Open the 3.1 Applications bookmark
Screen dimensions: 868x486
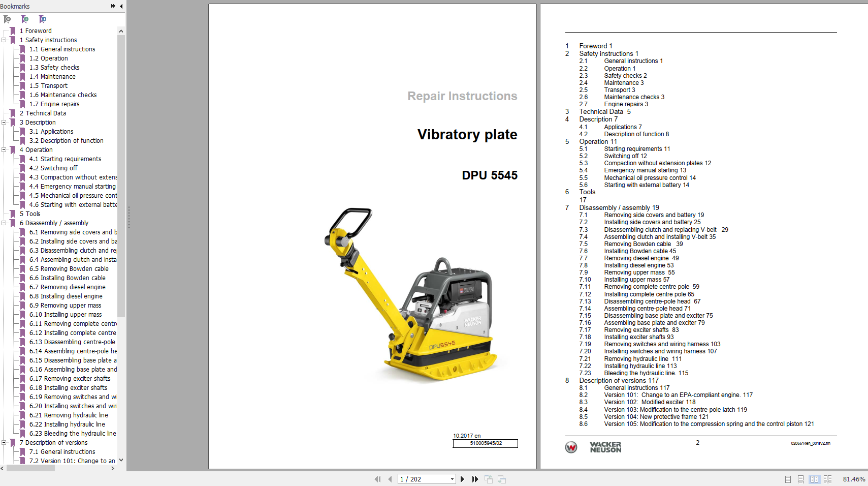point(51,131)
